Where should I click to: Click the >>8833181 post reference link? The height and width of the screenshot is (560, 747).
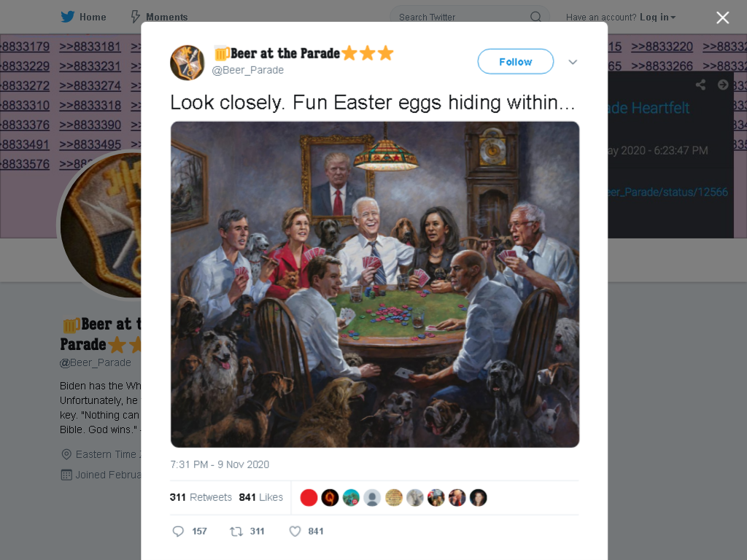(x=90, y=47)
